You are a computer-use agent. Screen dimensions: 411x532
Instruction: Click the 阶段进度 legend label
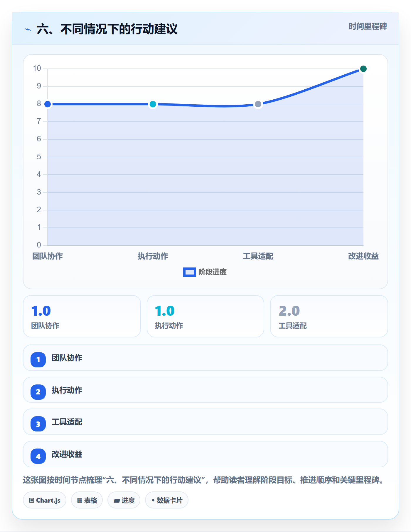[x=213, y=272]
